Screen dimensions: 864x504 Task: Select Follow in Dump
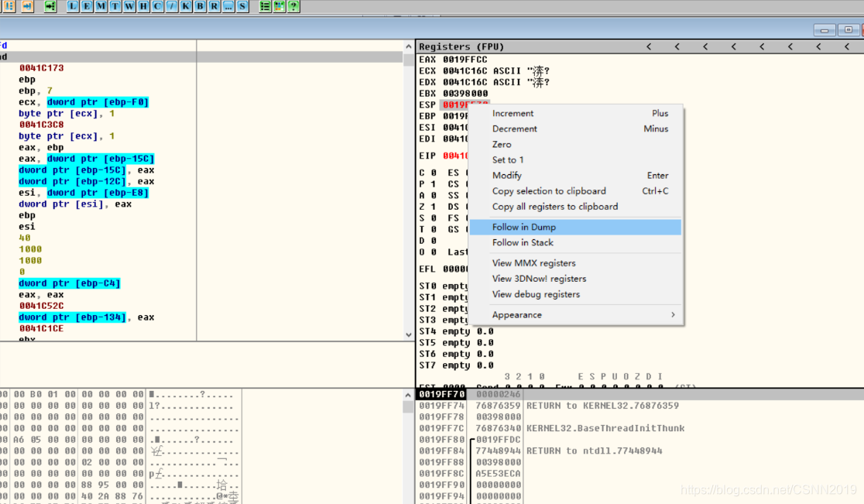click(574, 227)
